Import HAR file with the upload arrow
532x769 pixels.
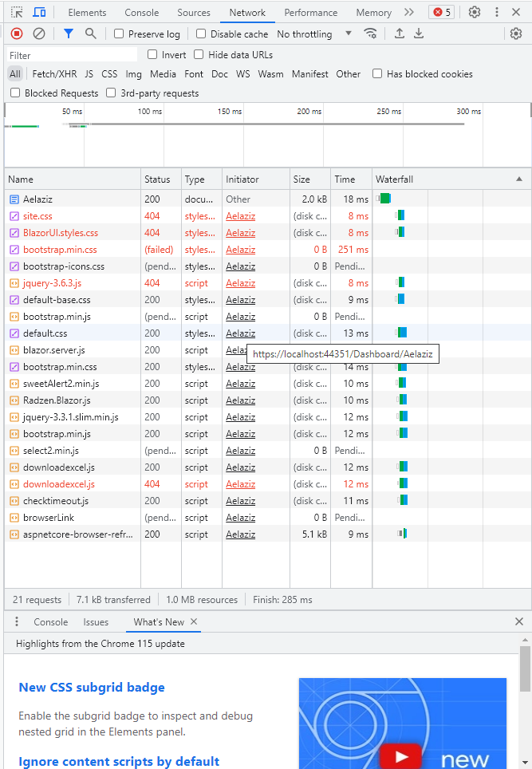tap(400, 34)
